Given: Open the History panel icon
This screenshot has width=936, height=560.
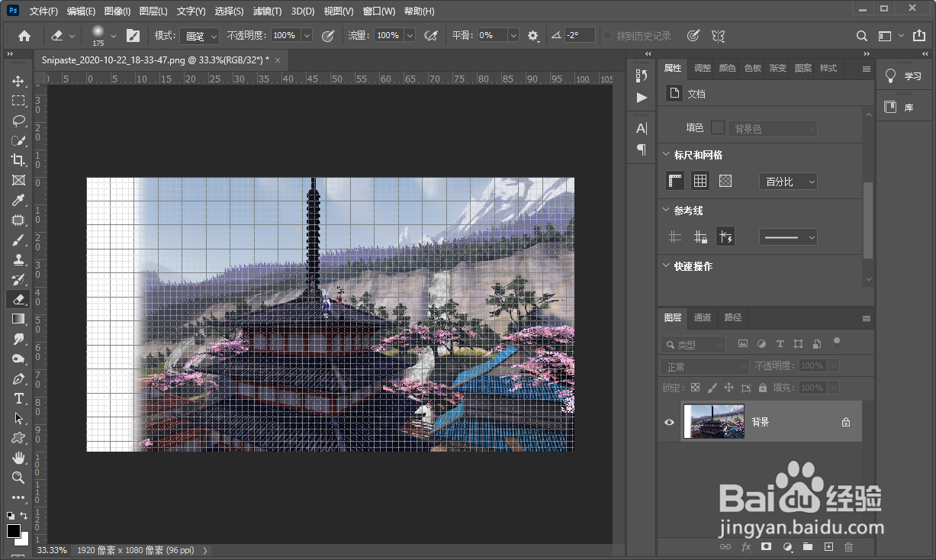Looking at the screenshot, I should coord(642,75).
